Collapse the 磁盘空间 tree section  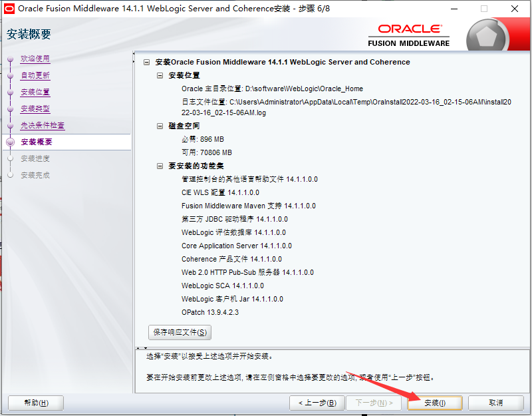coord(160,126)
